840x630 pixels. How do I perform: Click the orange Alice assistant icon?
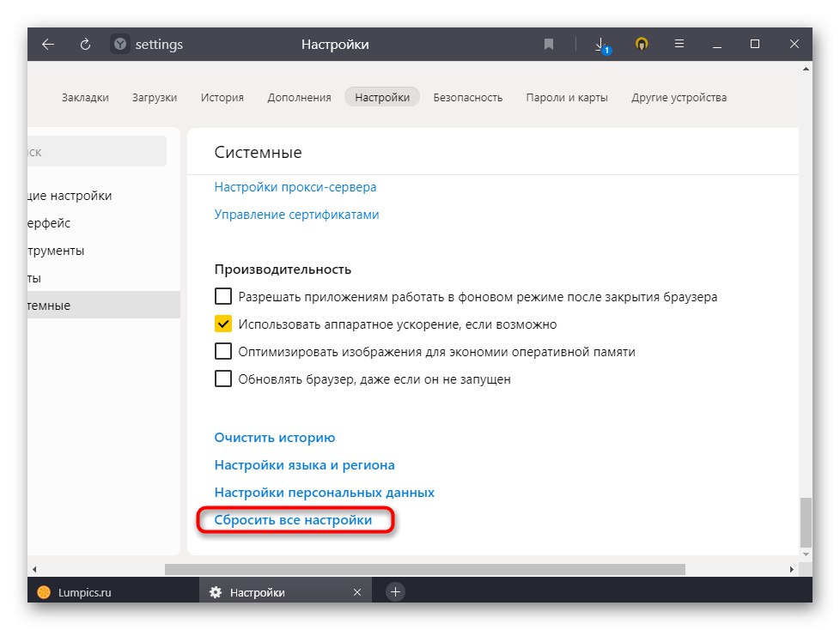tap(641, 44)
